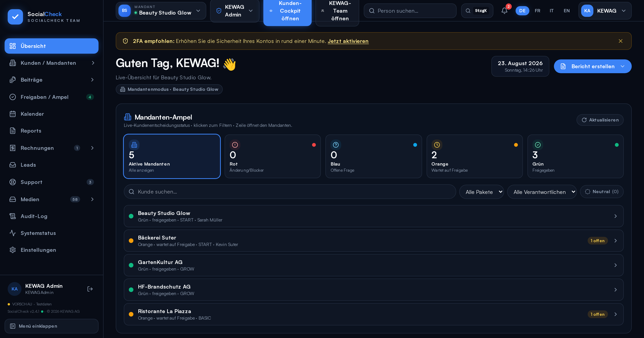The width and height of the screenshot is (644, 338).
Task: Switch the language to FR
Action: coord(537,11)
